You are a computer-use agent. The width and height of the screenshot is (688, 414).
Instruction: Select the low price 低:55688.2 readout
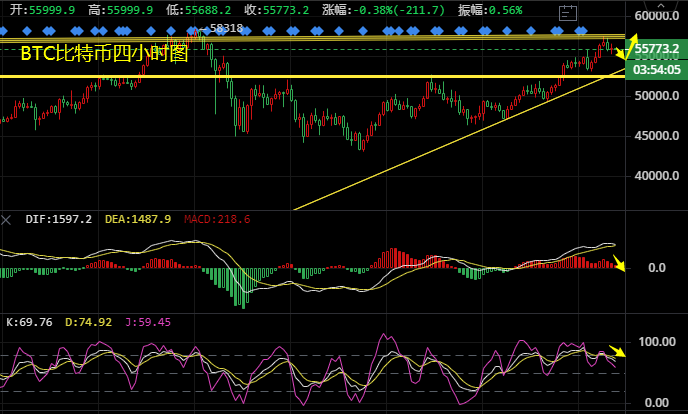(198, 10)
